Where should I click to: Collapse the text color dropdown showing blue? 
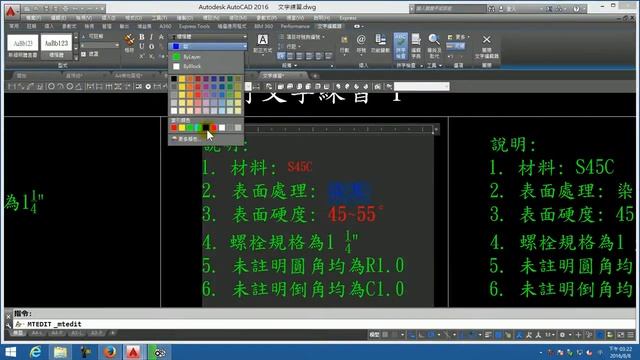(209, 46)
